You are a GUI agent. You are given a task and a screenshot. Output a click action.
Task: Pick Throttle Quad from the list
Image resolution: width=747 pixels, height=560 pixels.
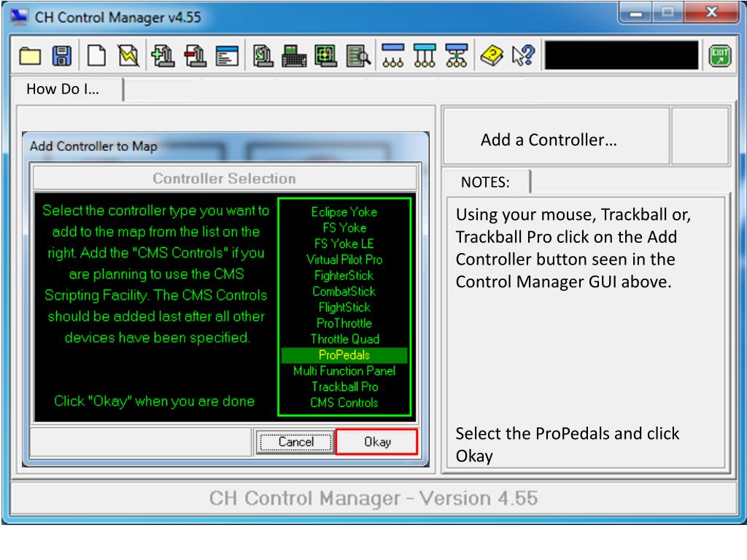pos(345,339)
